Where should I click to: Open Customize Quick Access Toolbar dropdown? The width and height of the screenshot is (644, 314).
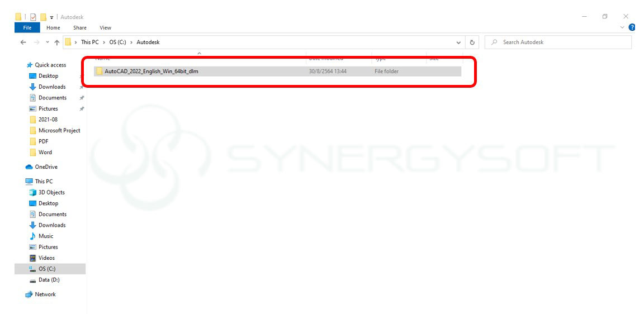click(x=52, y=17)
